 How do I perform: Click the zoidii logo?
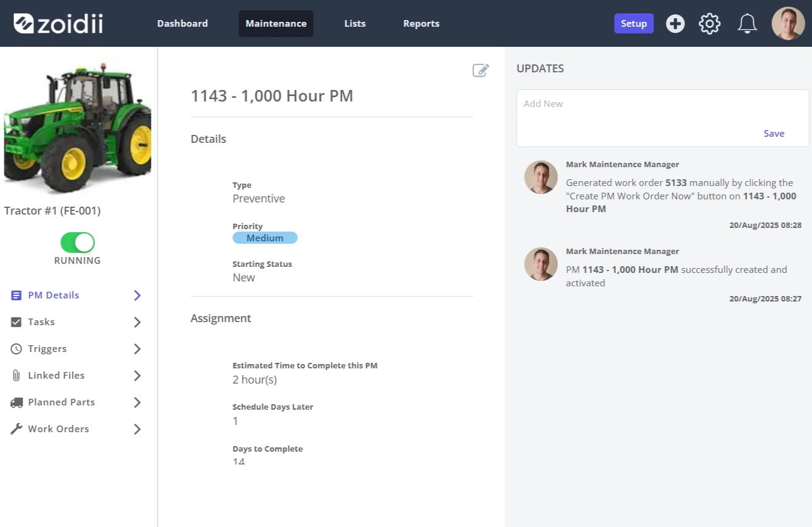click(58, 23)
